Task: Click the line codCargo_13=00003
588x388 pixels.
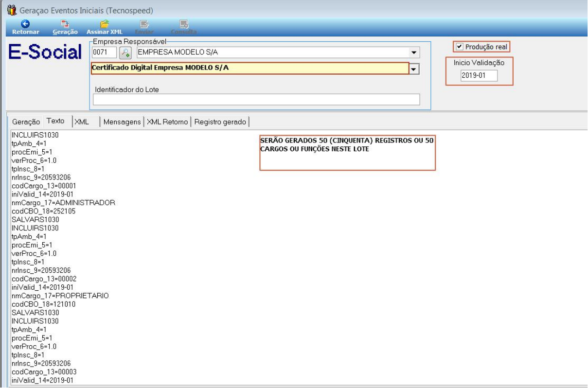Action: 44,371
